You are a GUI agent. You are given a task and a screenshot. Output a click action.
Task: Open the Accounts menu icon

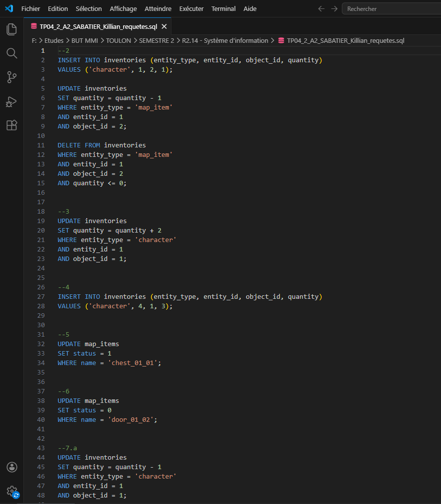(x=12, y=467)
